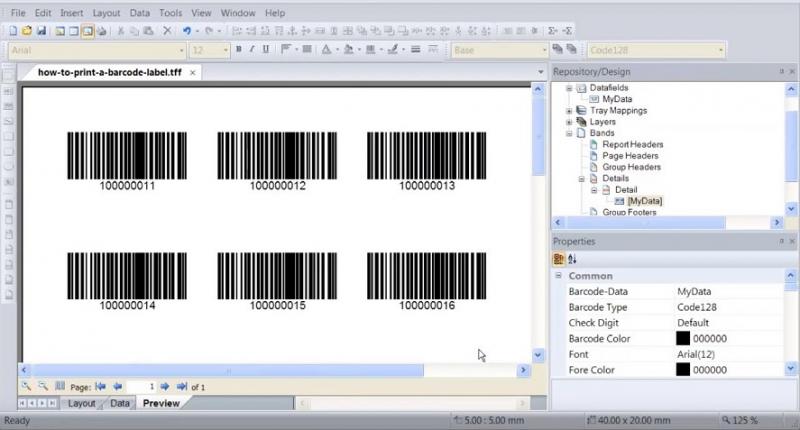Click the alphabetical sort properties icon

tap(572, 259)
